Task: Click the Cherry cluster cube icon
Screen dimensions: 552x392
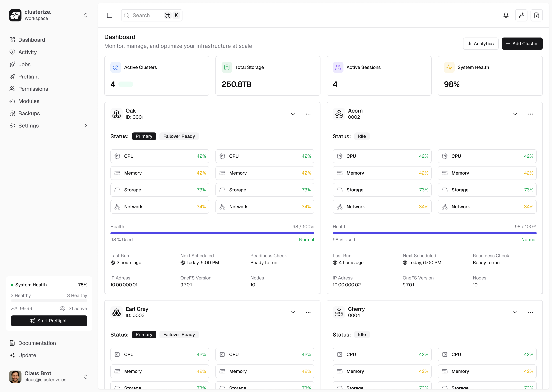Action: click(x=339, y=312)
